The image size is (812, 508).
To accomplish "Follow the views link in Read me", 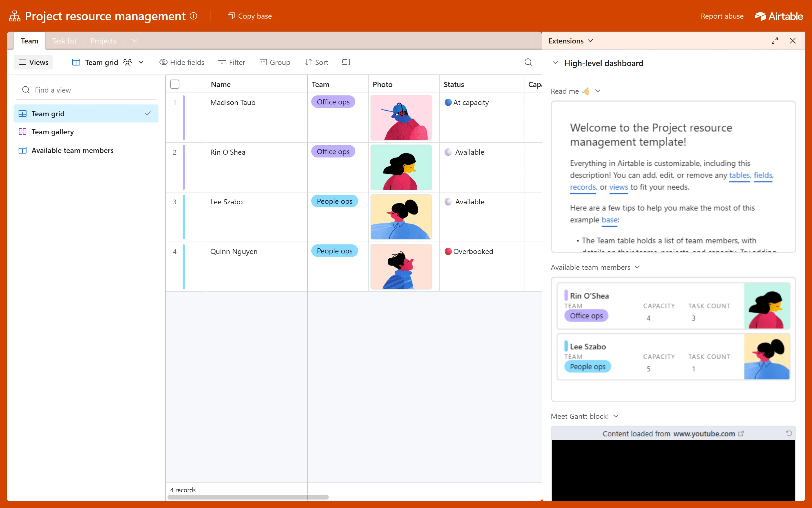I will pyautogui.click(x=618, y=187).
